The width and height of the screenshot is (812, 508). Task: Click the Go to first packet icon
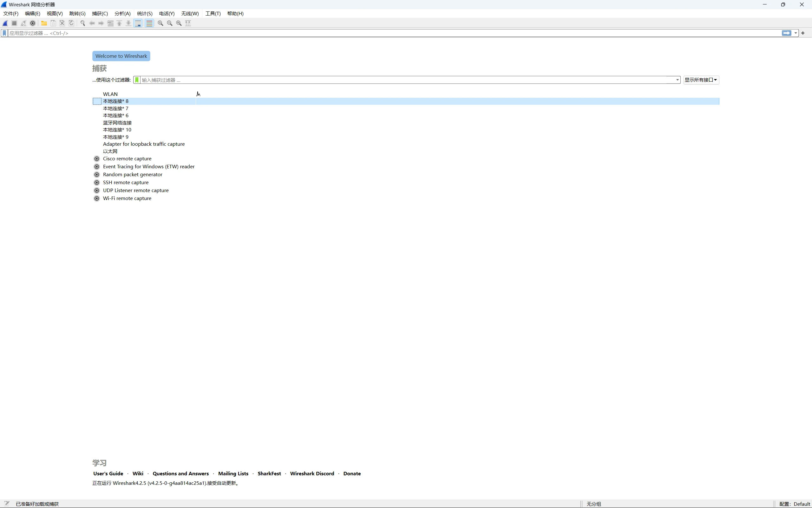(120, 23)
